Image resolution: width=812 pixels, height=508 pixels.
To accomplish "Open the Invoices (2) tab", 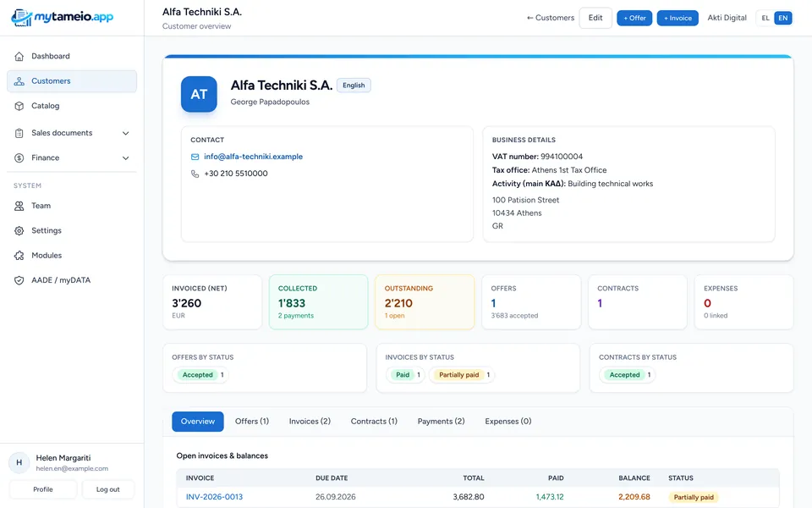I will coord(310,422).
